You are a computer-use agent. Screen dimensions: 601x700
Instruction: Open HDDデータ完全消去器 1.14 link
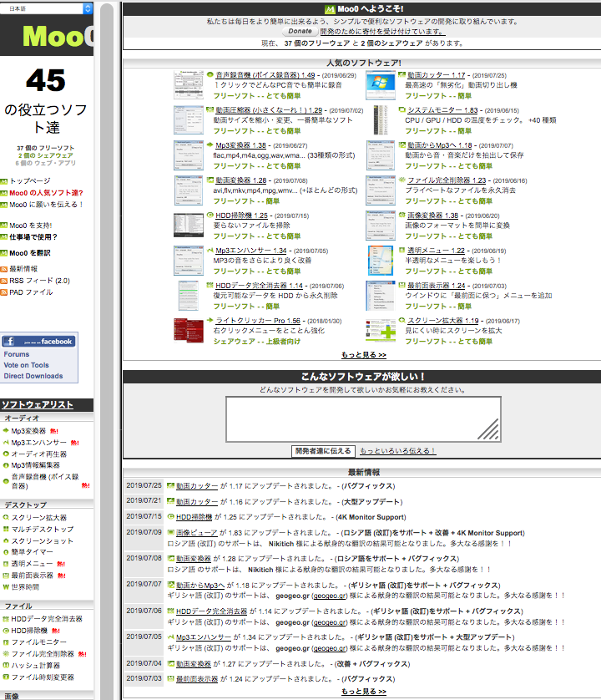click(x=259, y=286)
